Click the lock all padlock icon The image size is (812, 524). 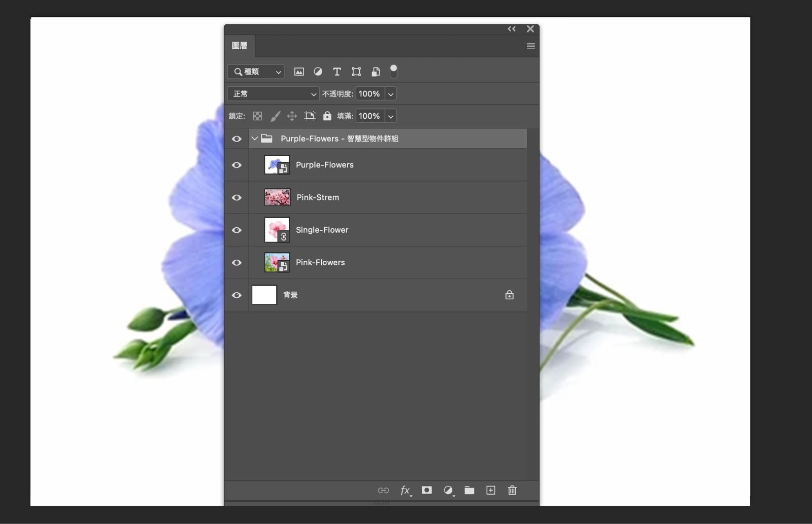point(327,116)
